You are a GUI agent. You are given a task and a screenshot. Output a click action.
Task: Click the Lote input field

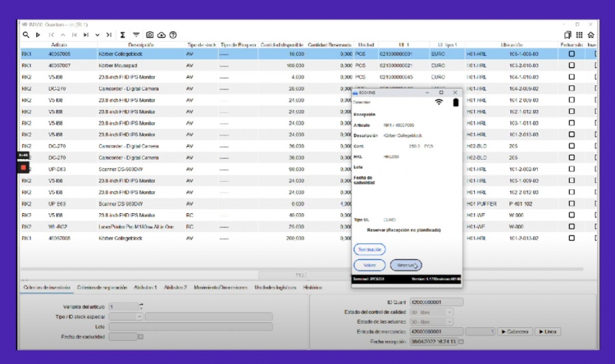(191, 326)
